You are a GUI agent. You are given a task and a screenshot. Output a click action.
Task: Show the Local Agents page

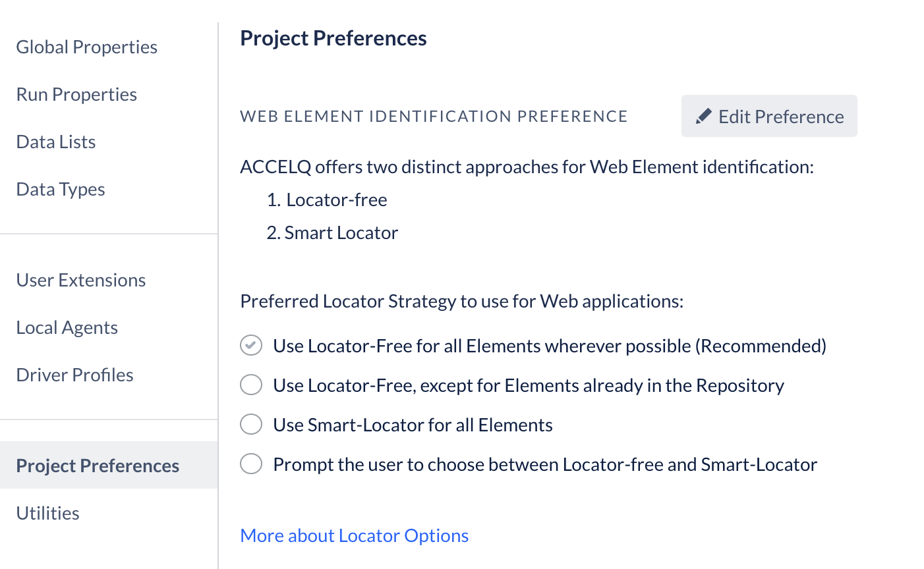coord(67,327)
